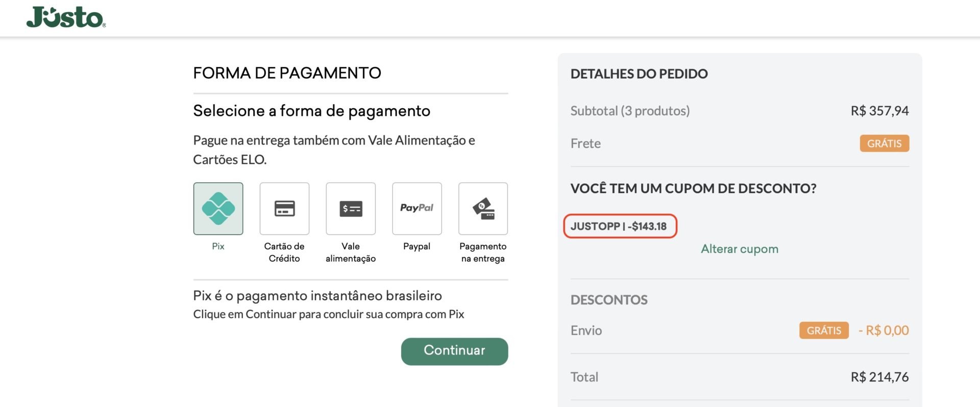Open the Justo home logo
980x407 pixels.
click(x=66, y=17)
